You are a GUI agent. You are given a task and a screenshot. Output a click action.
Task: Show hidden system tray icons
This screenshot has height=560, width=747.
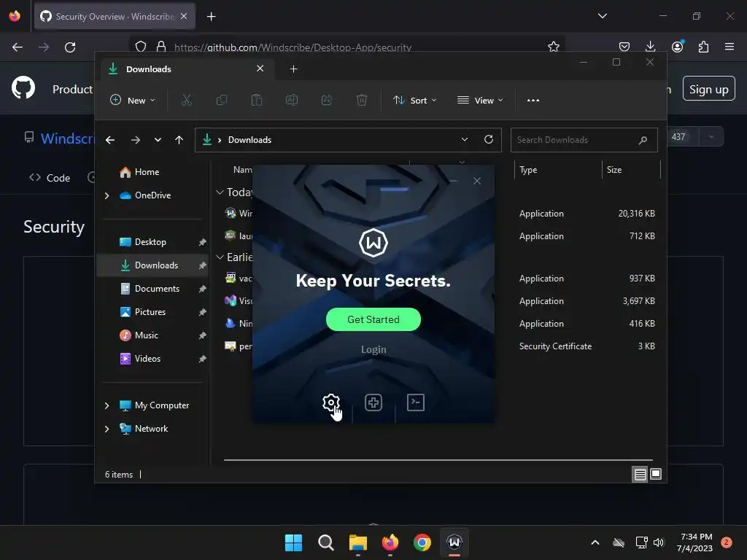point(595,542)
